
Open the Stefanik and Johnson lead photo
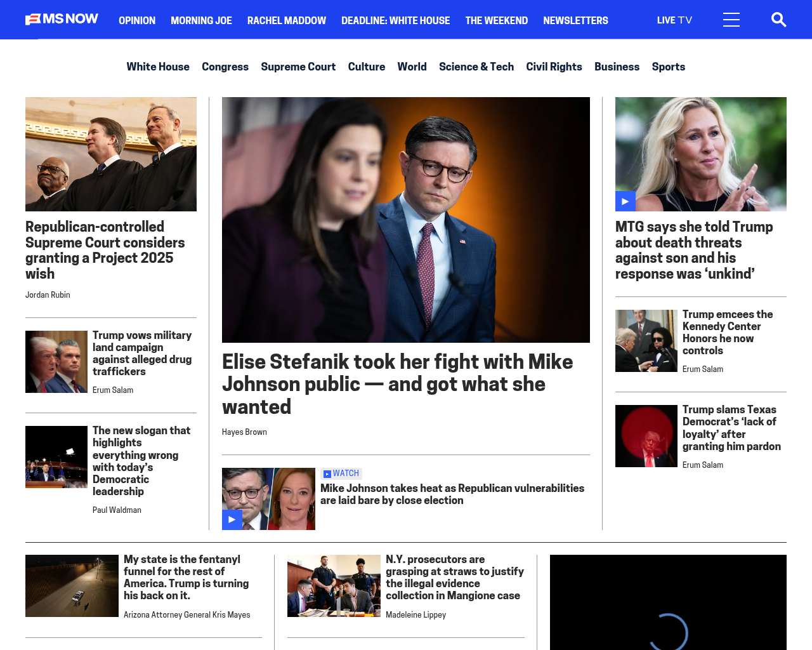tap(406, 220)
